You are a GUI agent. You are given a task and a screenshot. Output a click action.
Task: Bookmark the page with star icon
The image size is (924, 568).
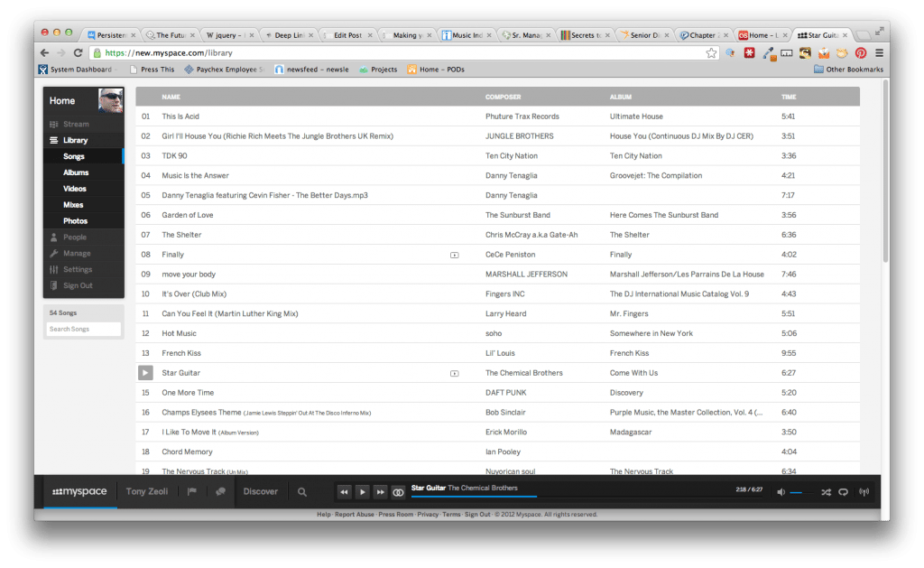711,53
